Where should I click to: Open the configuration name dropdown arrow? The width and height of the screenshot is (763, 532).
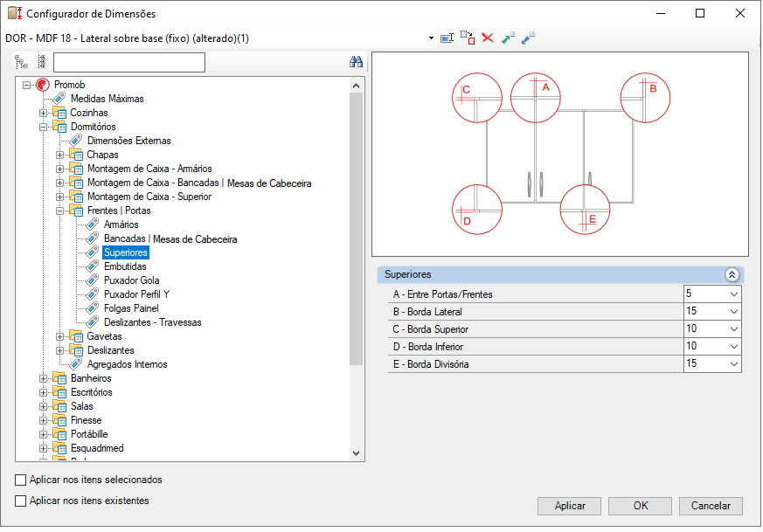coord(431,38)
